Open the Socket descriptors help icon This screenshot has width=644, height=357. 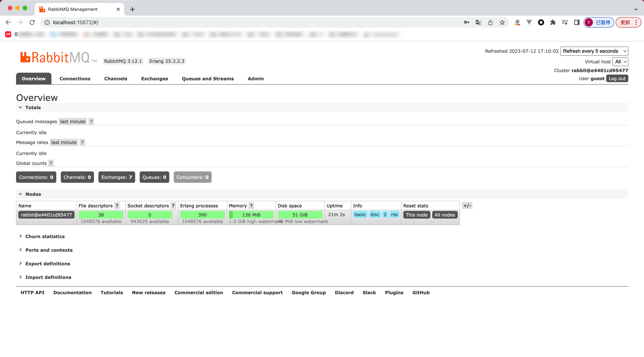173,206
